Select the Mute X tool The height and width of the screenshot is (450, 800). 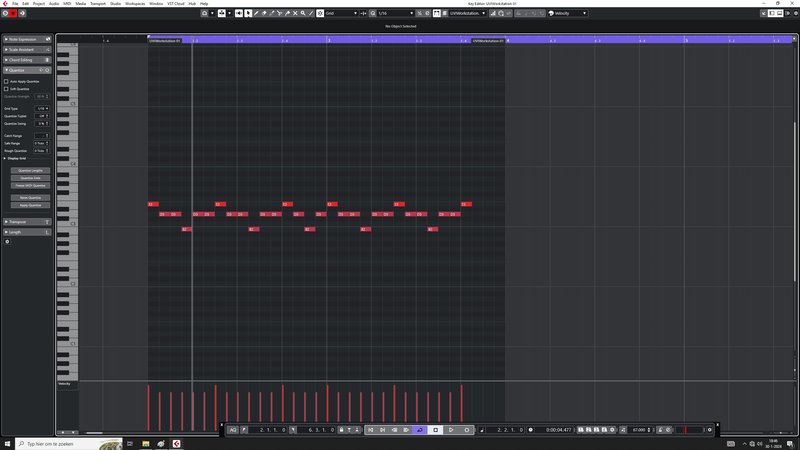point(295,13)
